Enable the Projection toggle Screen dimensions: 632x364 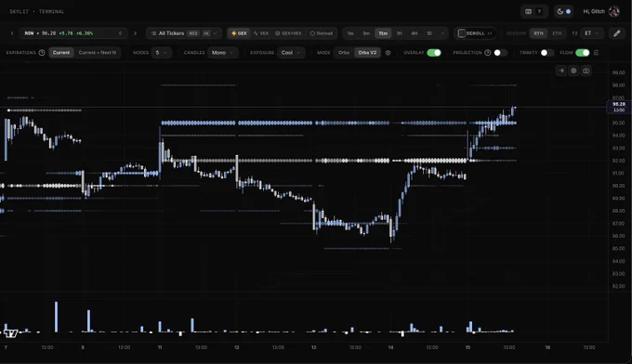501,53
